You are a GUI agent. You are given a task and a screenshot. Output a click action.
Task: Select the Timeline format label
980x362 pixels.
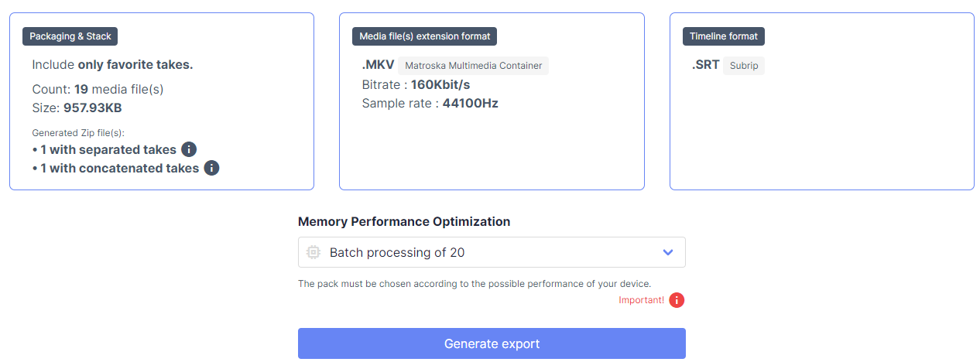pos(724,36)
